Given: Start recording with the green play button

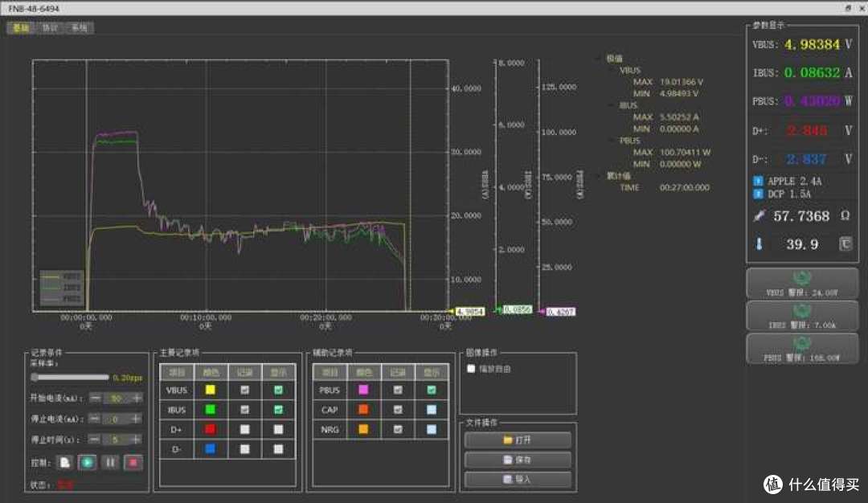Looking at the screenshot, I should 87,463.
